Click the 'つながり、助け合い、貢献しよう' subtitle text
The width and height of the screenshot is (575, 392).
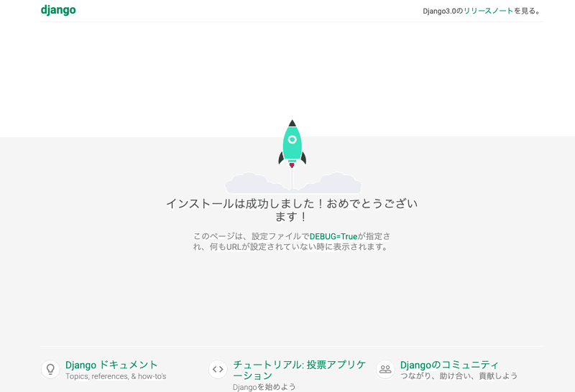coord(459,376)
